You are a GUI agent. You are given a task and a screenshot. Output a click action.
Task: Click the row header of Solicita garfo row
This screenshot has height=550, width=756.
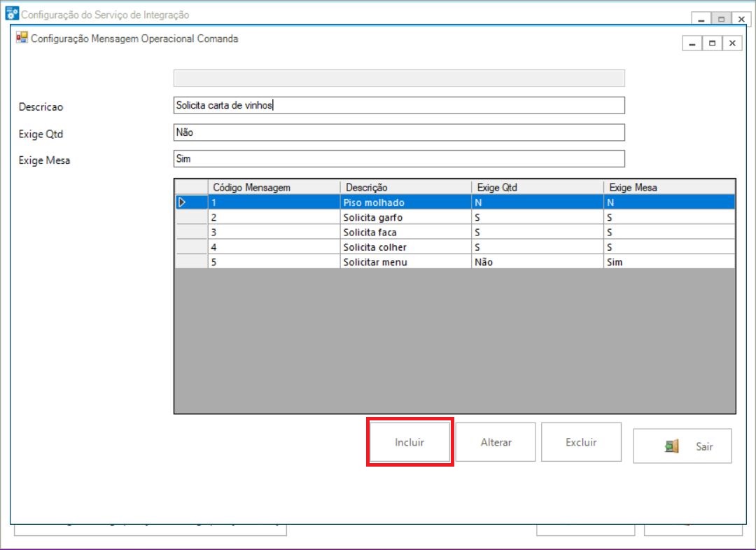(x=191, y=217)
